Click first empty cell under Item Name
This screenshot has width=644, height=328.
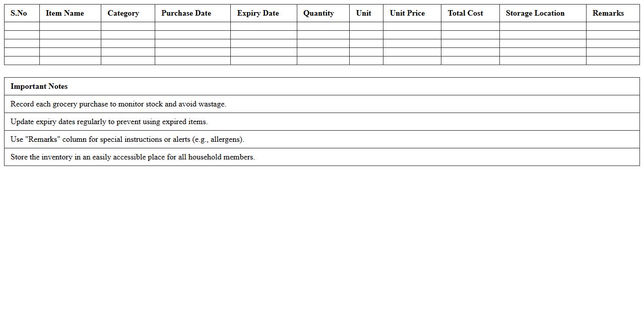point(70,26)
